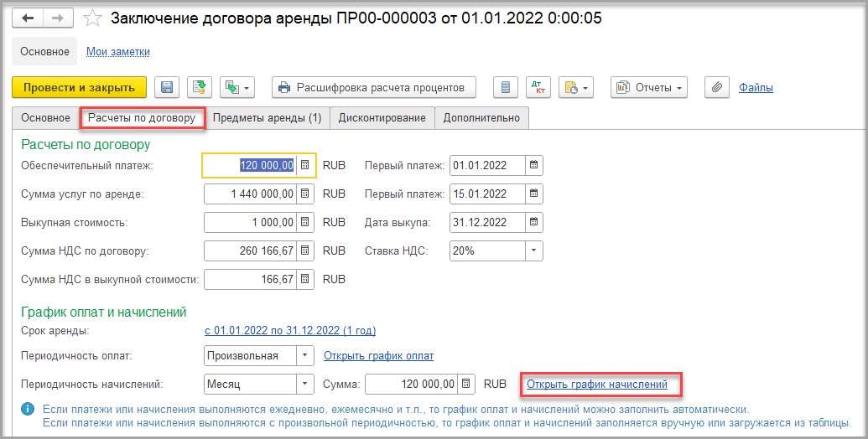Open calendar for first payment 01.01.2022
This screenshot has height=439, width=868.
coord(533,165)
